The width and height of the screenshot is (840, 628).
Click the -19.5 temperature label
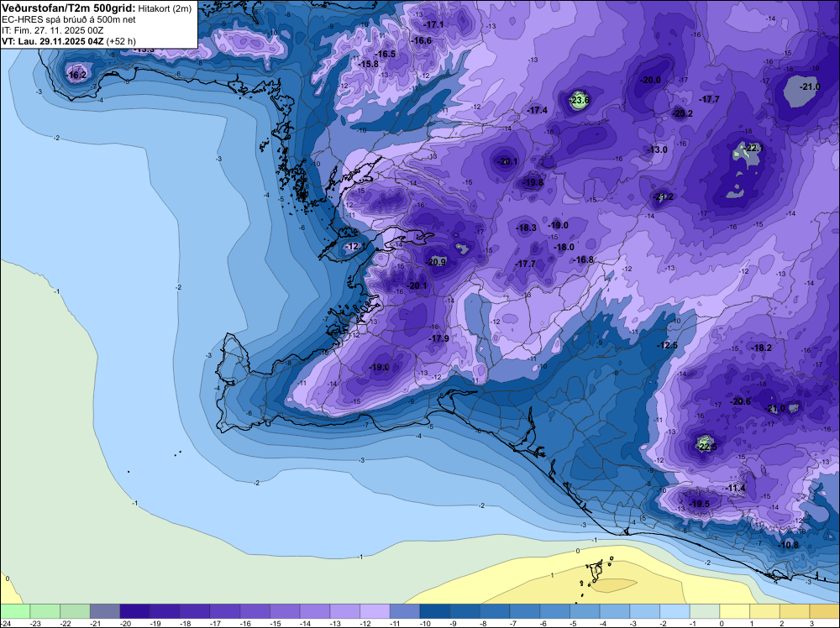point(700,504)
